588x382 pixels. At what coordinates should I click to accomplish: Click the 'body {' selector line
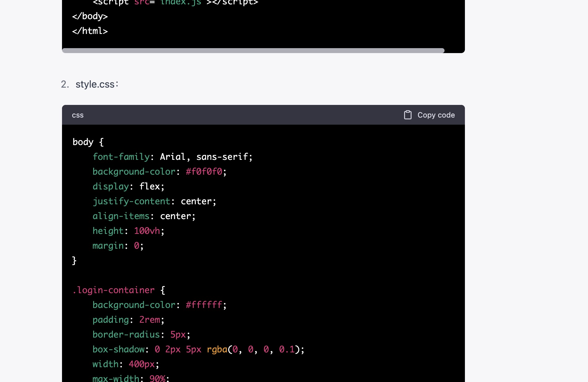tap(88, 142)
